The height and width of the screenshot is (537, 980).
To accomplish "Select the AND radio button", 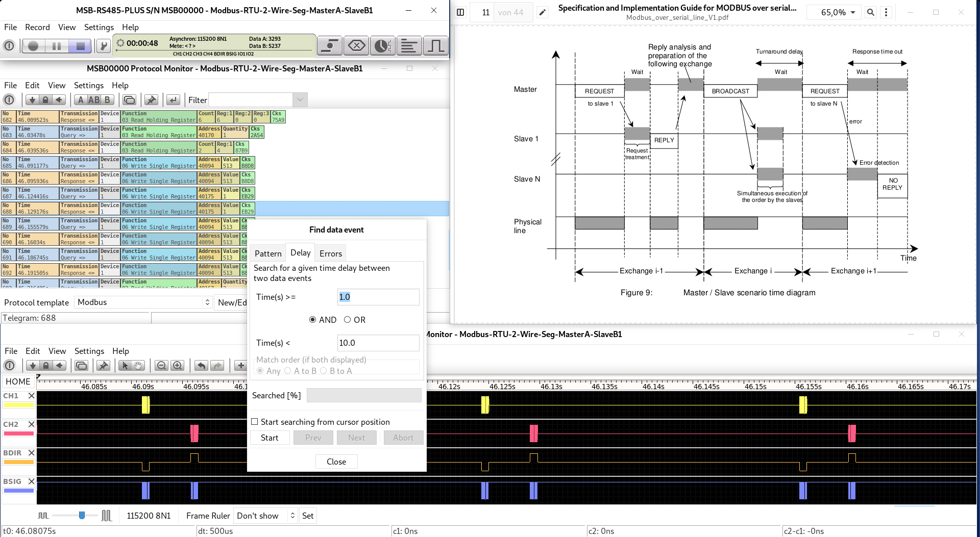I will pyautogui.click(x=313, y=320).
